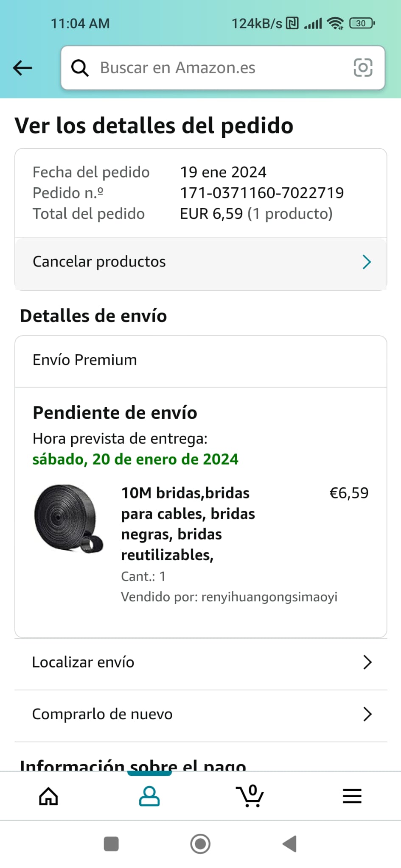The height and width of the screenshot is (868, 401).
Task: Open camera search lens icon
Action: pos(363,68)
